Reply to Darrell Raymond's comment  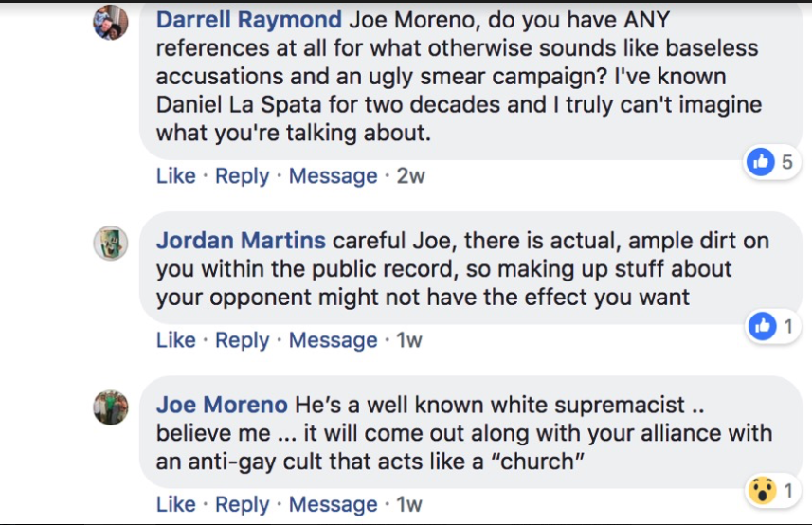point(243,176)
